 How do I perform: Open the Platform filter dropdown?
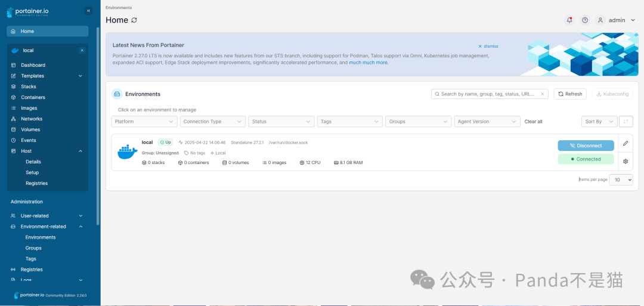coord(144,122)
